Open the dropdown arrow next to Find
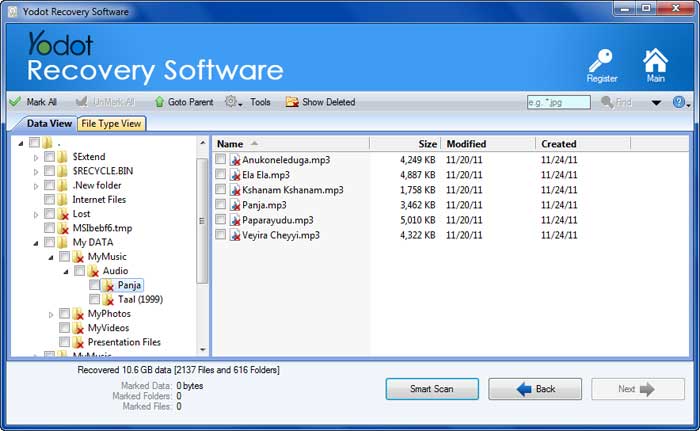This screenshot has width=700, height=431. tap(656, 103)
